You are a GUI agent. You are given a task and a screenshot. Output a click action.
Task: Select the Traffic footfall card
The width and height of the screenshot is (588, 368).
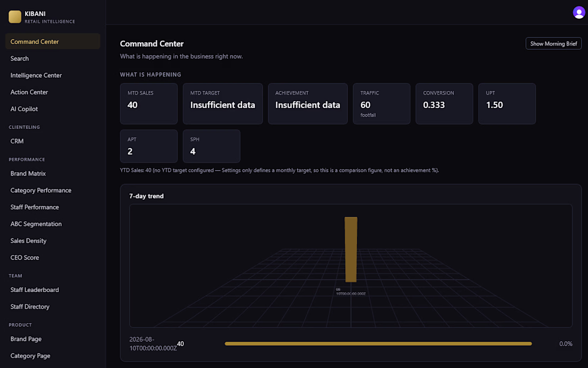tap(381, 104)
